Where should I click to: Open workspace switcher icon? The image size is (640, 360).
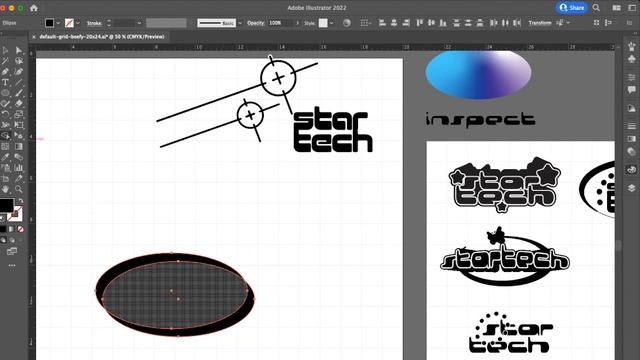[632, 8]
